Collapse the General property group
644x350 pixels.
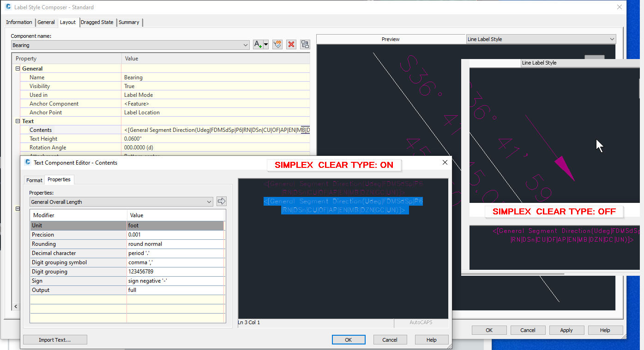[x=18, y=69]
